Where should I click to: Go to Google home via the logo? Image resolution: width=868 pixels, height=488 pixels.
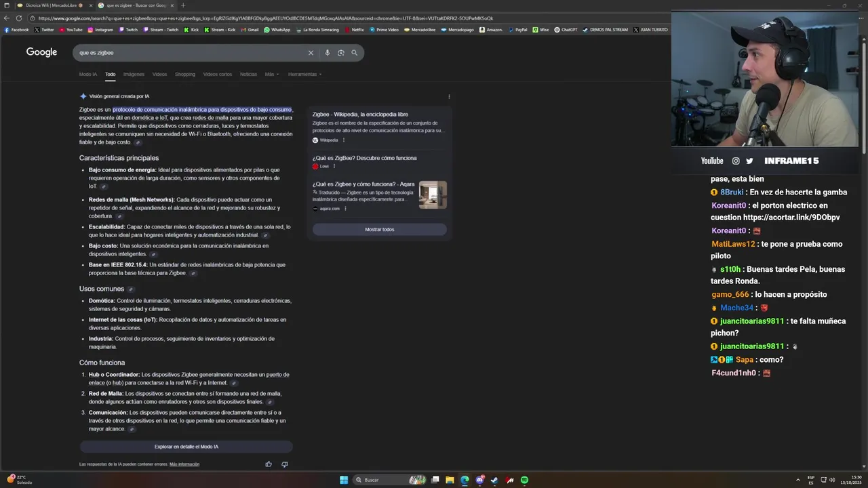click(x=41, y=52)
